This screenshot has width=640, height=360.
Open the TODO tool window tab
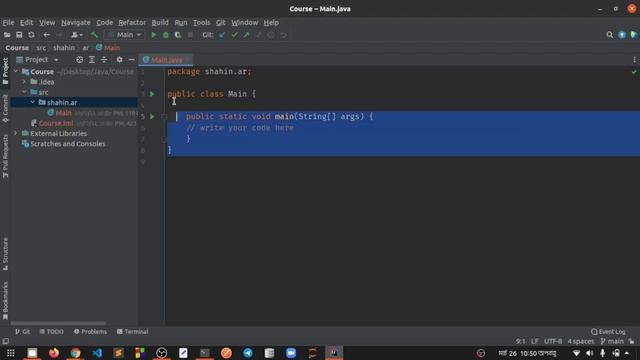coord(52,332)
